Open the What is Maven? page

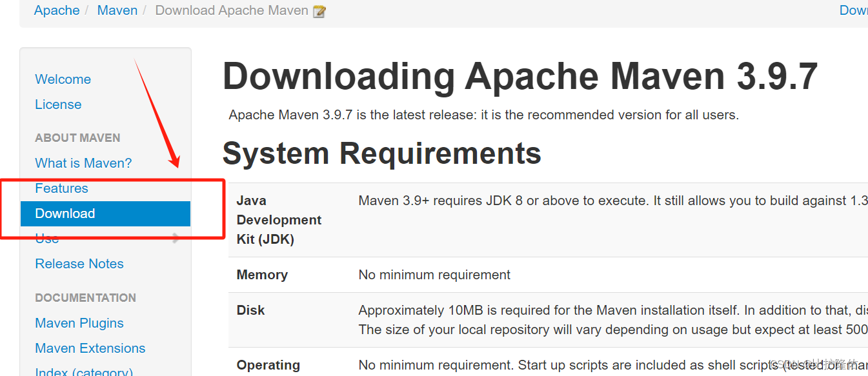coord(83,163)
